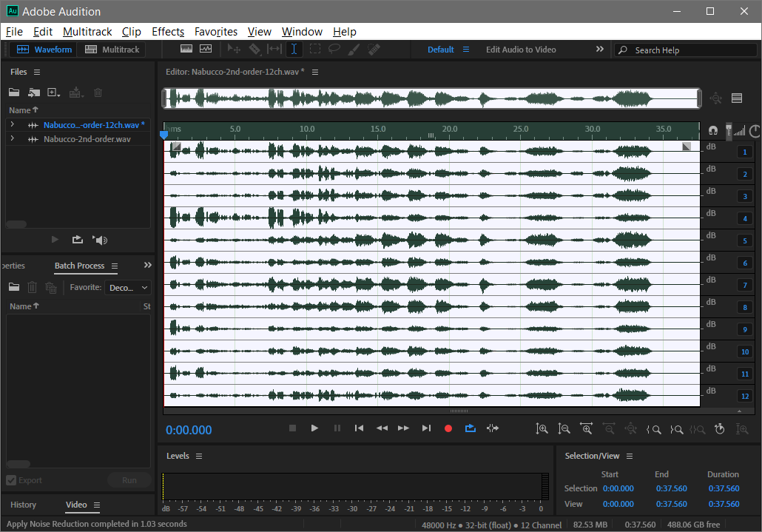Click the Run button in Batch Process
Image resolution: width=762 pixels, height=532 pixels.
(129, 480)
